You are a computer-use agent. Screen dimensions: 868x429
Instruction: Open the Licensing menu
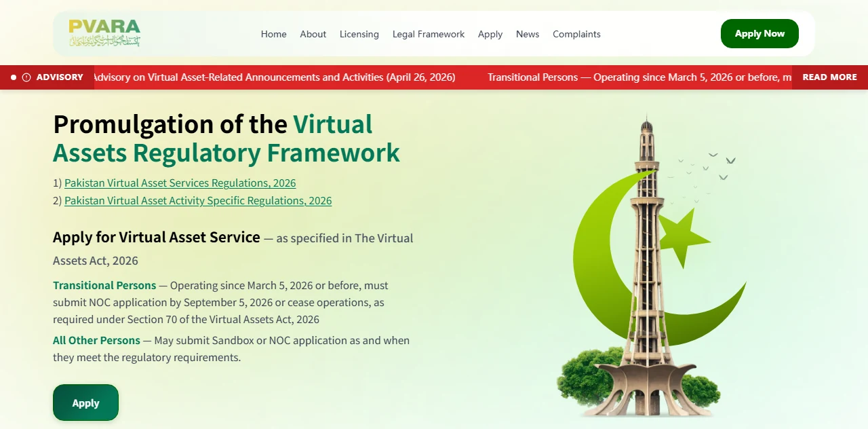pyautogui.click(x=359, y=34)
